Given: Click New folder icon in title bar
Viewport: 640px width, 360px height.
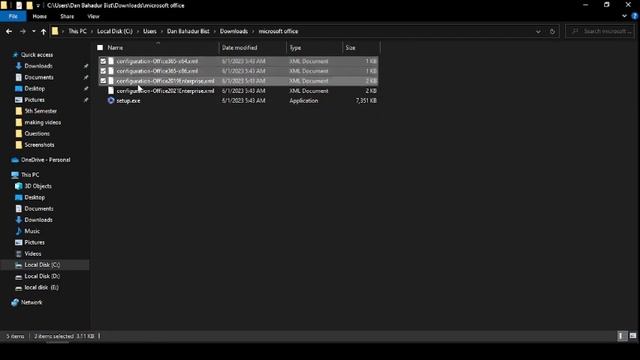Looking at the screenshot, I should click(29, 6).
